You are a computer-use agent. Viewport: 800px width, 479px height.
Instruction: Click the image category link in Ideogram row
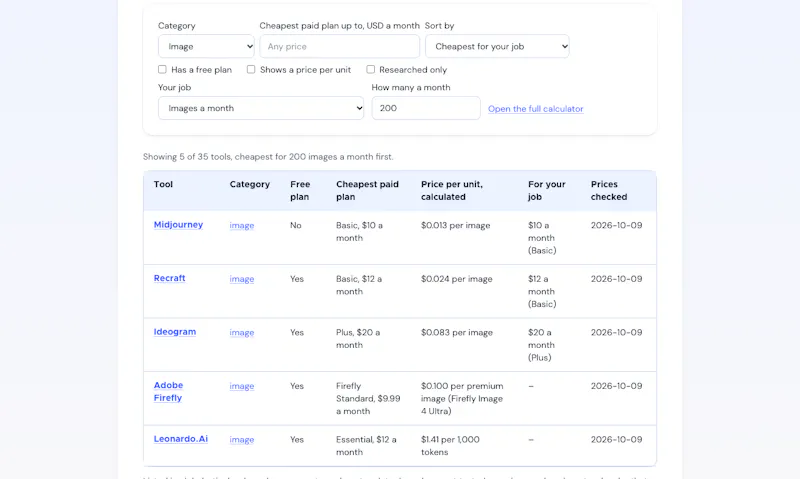(242, 333)
